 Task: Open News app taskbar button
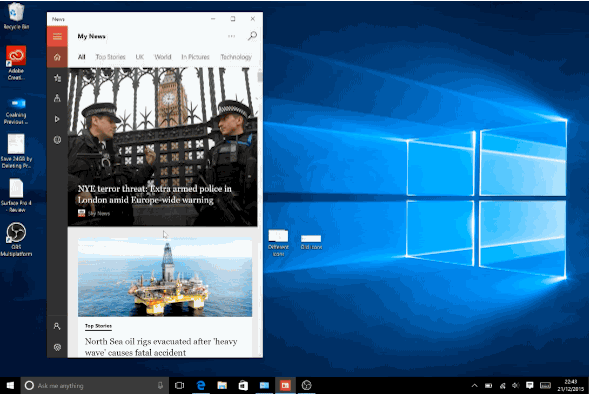click(285, 385)
